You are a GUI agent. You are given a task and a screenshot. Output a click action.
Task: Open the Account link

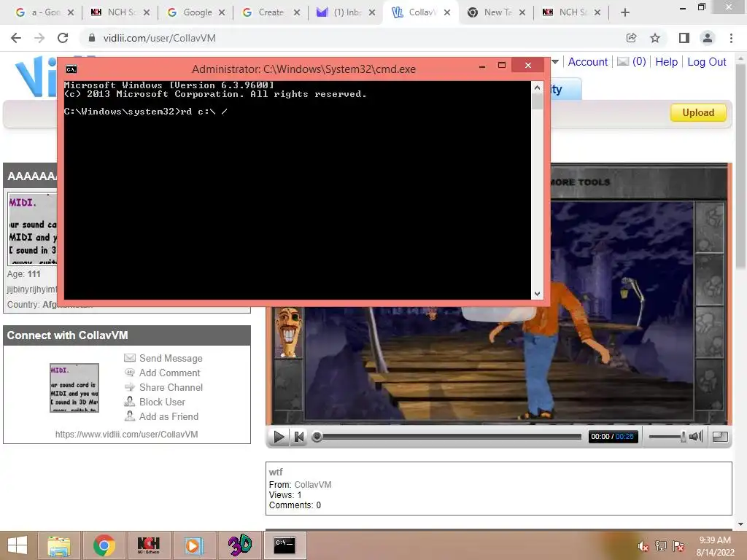587,62
